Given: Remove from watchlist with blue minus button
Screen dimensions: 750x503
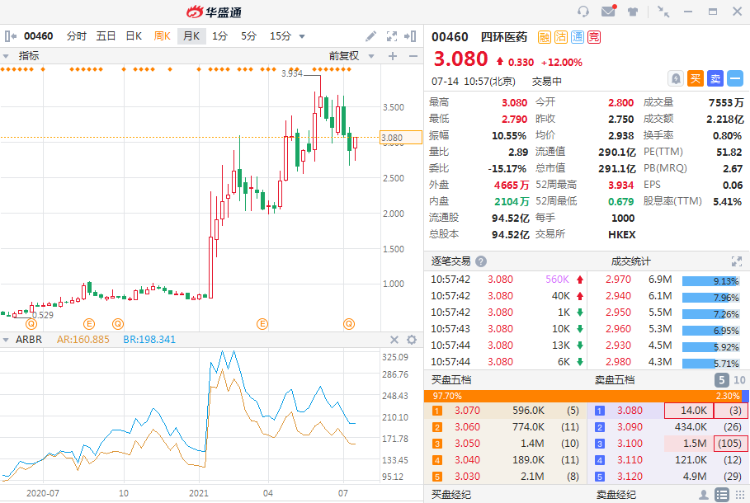Looking at the screenshot, I should pyautogui.click(x=735, y=78).
